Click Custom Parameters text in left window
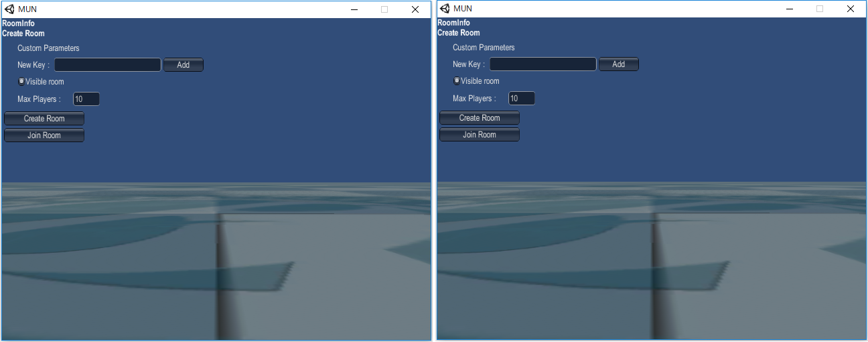 coord(48,48)
